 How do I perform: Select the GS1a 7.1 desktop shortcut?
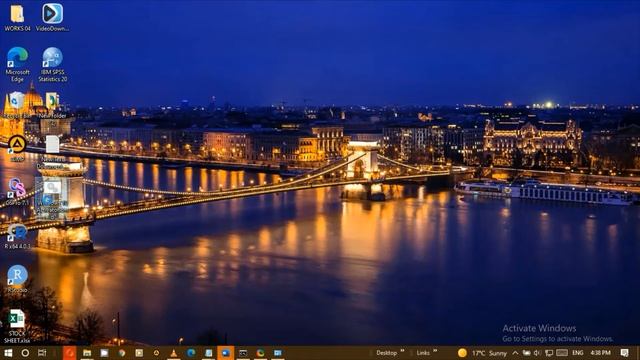click(17, 192)
